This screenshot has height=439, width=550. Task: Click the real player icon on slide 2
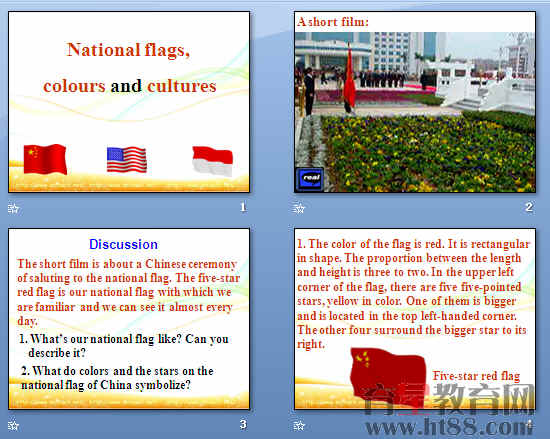(x=310, y=179)
